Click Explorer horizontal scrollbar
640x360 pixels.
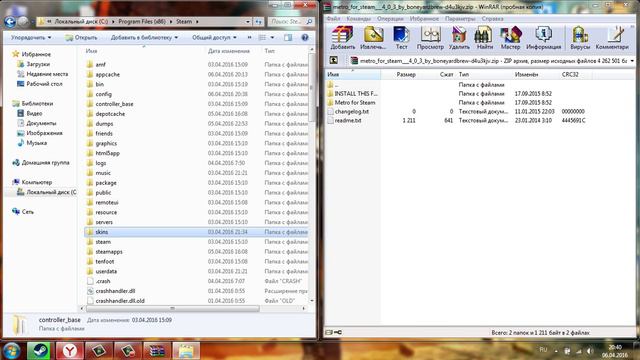(172, 309)
